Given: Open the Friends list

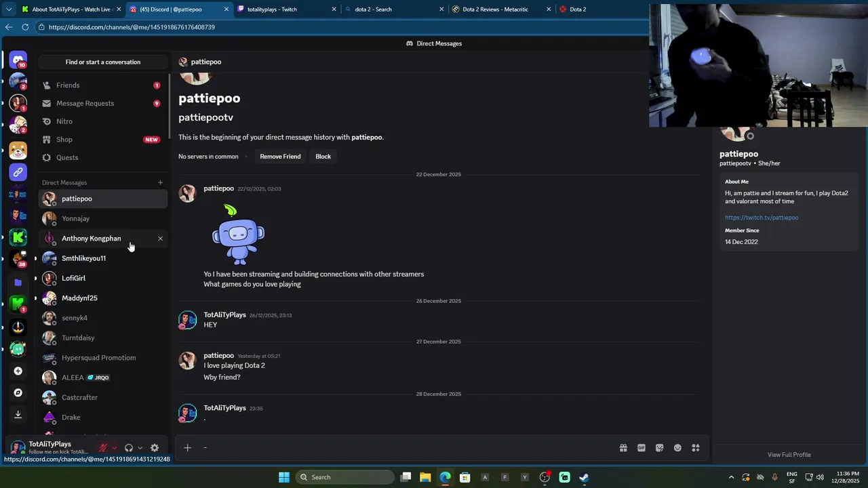Looking at the screenshot, I should coord(102,85).
